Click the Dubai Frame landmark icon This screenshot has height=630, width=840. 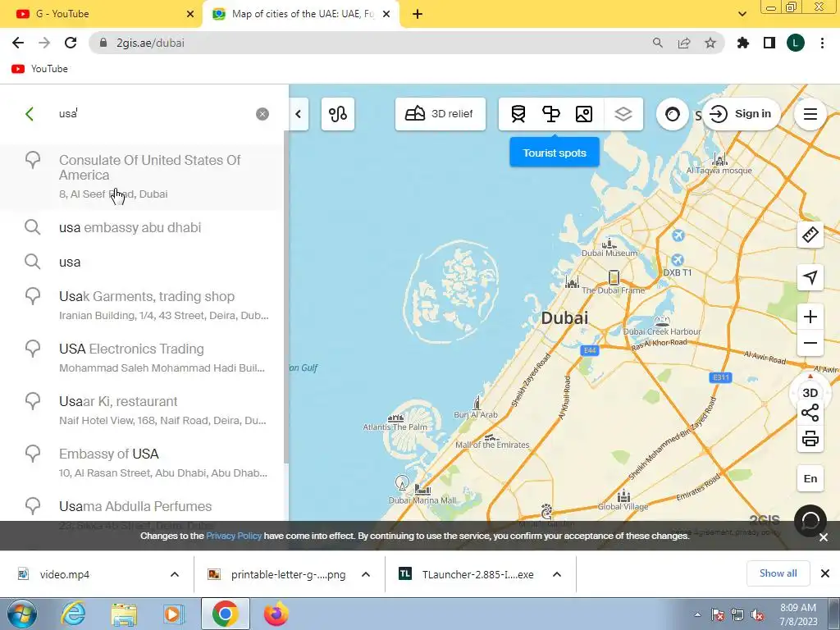click(614, 277)
